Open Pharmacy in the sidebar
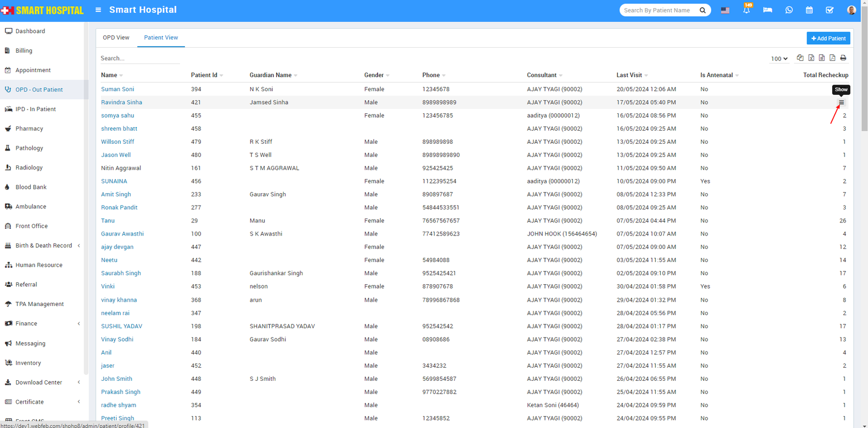This screenshot has height=428, width=868. (x=29, y=129)
